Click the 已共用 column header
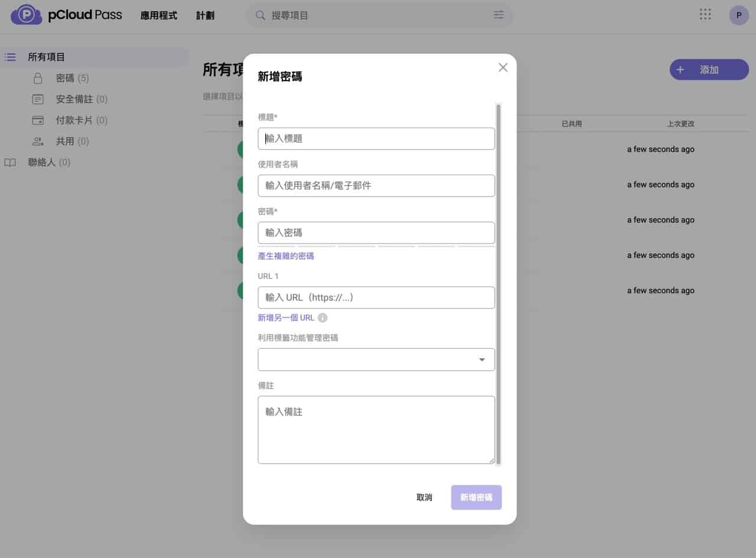756x558 pixels. [x=572, y=124]
